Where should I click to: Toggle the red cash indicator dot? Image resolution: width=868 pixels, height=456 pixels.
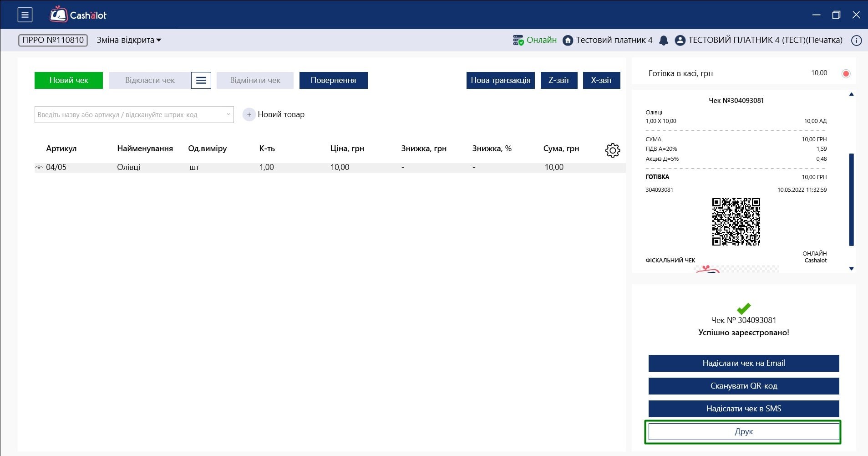click(846, 74)
